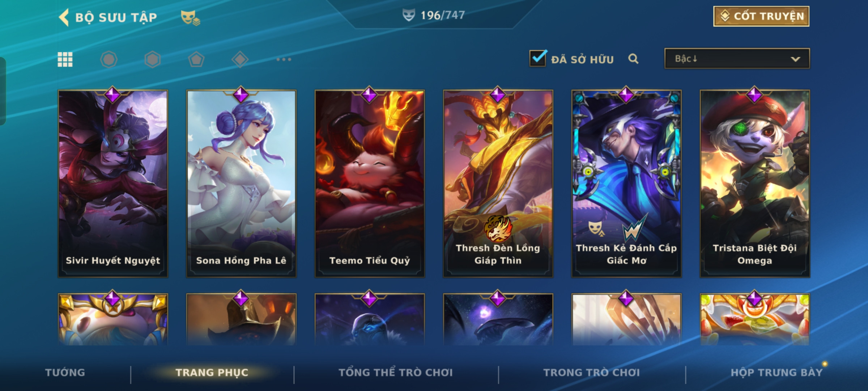Switch to the Tướng tab
868x391 pixels.
[65, 372]
